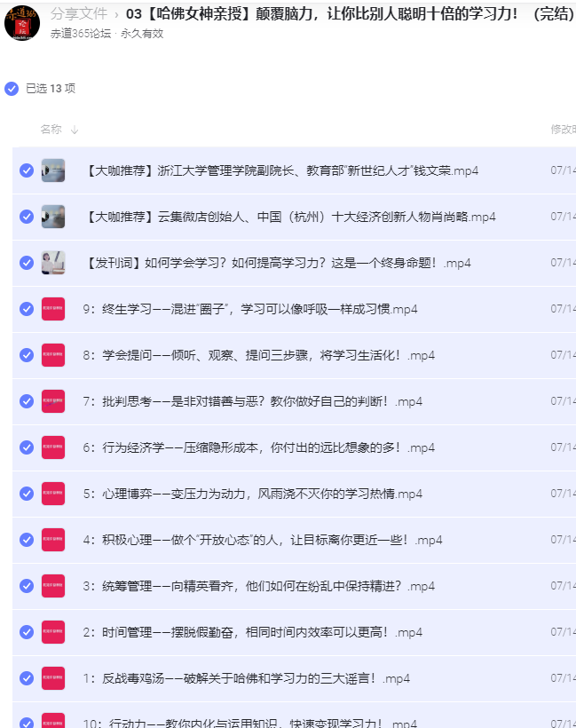Viewport: 576px width, 728px height.
Task: Click the 赤道365论坛 sharer name
Action: tap(81, 34)
